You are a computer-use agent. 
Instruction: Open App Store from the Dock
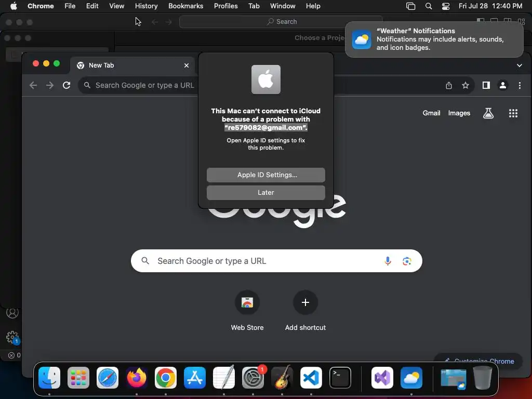[195, 378]
